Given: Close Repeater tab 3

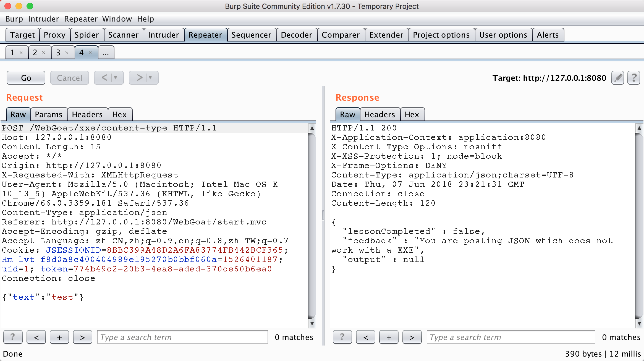Looking at the screenshot, I should tap(67, 53).
